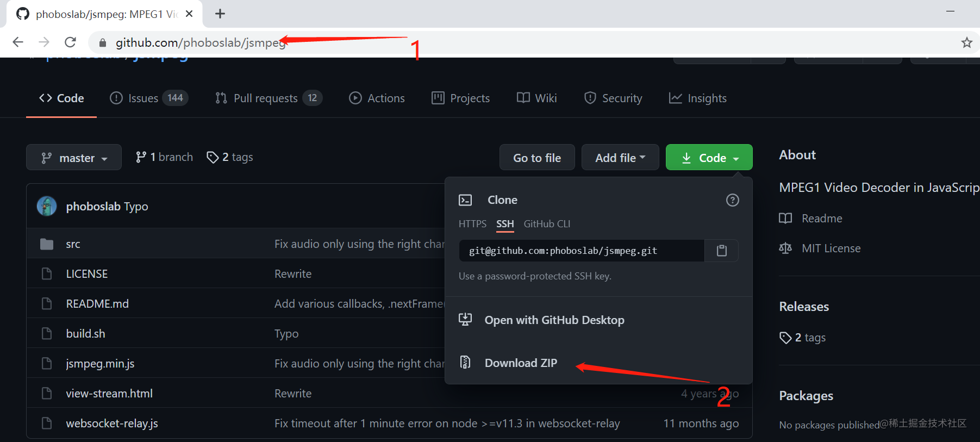Click the lock icon in address bar
Viewport: 980px width, 442px height.
pyautogui.click(x=102, y=43)
